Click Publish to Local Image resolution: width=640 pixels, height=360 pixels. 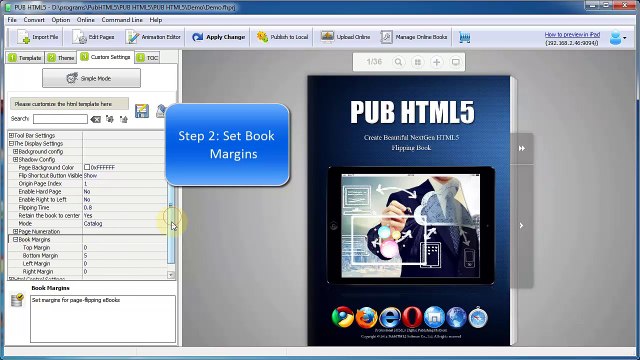[282, 37]
